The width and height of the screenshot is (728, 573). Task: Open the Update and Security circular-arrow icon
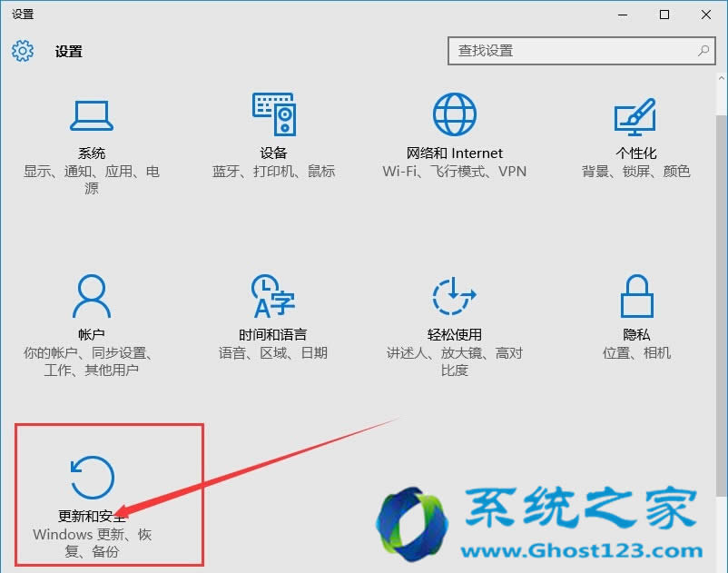point(92,478)
